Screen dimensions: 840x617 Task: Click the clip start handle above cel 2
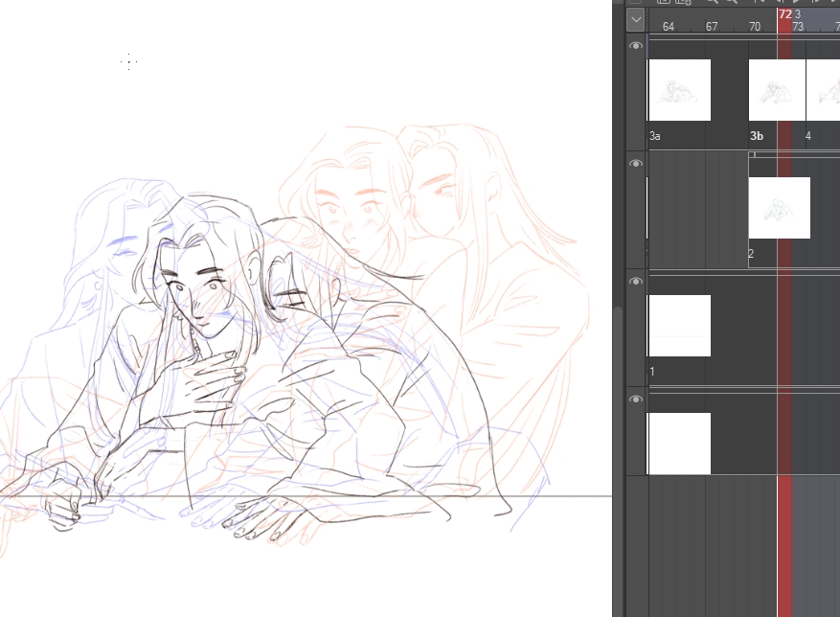click(x=753, y=154)
